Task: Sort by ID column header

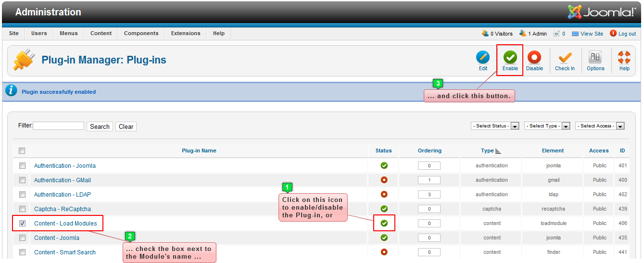Action: tap(622, 150)
